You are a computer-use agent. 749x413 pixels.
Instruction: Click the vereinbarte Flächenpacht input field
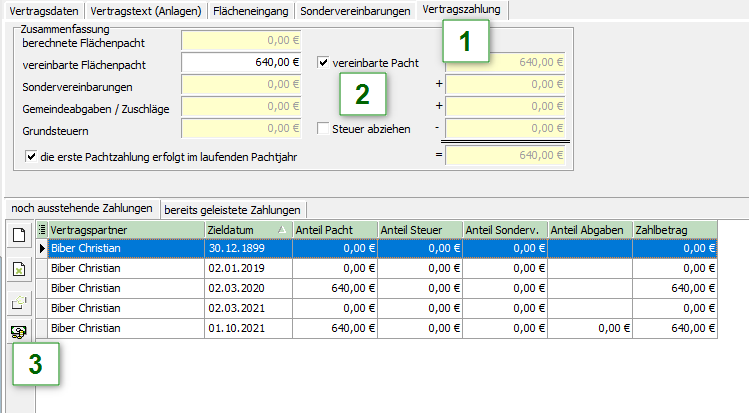click(x=241, y=63)
